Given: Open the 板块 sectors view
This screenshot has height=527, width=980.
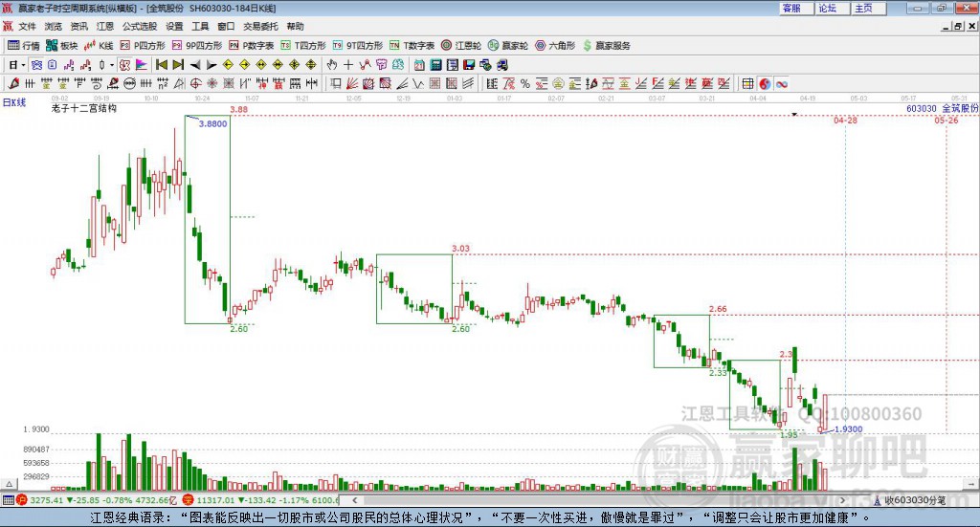Looking at the screenshot, I should [x=61, y=46].
